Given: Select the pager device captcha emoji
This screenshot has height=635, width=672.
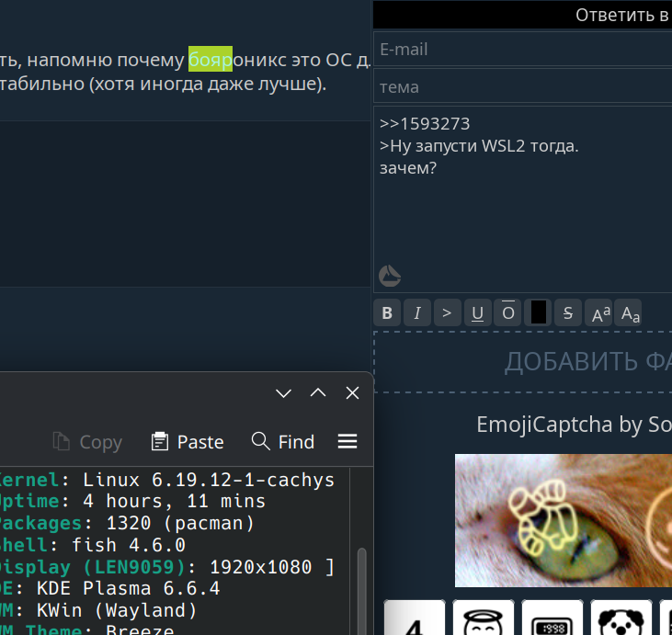Looking at the screenshot, I should [552, 618].
